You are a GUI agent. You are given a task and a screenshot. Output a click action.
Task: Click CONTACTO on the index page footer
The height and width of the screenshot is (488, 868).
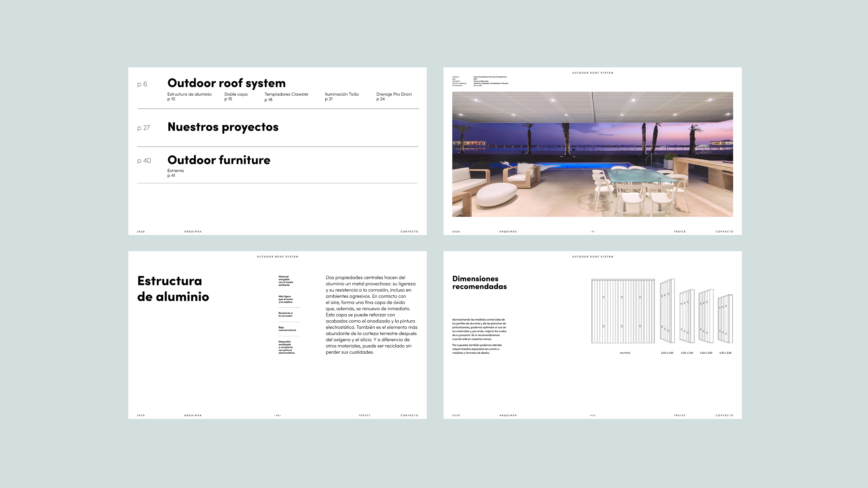point(409,232)
